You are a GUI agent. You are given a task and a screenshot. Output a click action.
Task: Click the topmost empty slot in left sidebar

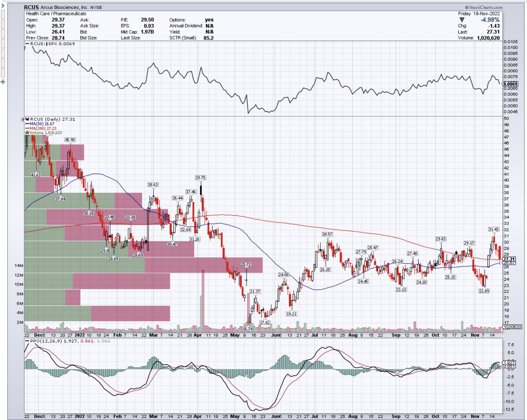click(3, 14)
